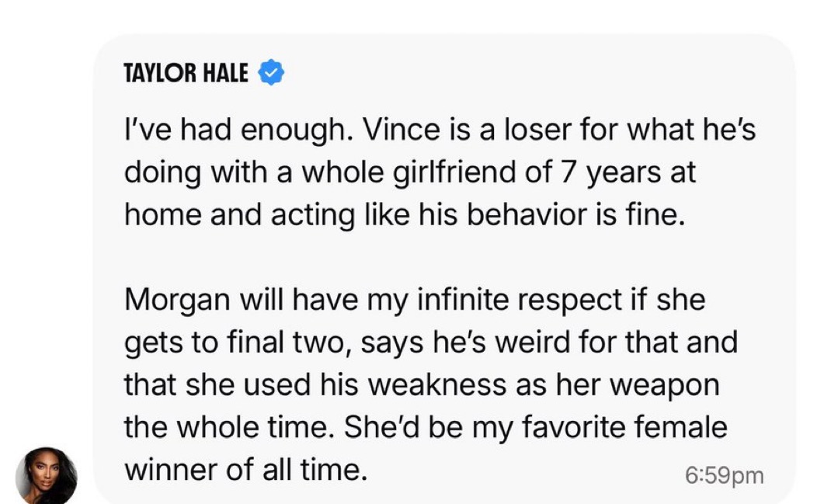Screen dimensions: 831x504
Task: Click the text "winner of all time."
Action: click(x=246, y=470)
